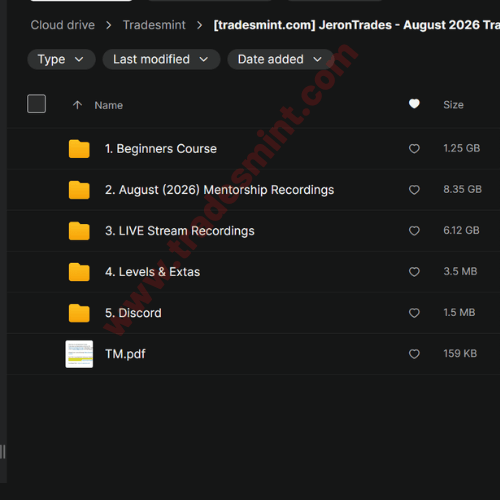Select the 3. LIVE Stream Recordings name

click(x=180, y=231)
